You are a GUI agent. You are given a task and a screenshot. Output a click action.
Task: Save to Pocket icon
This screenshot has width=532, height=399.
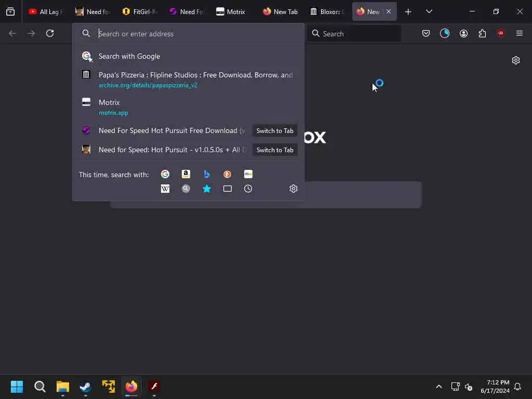click(x=426, y=33)
